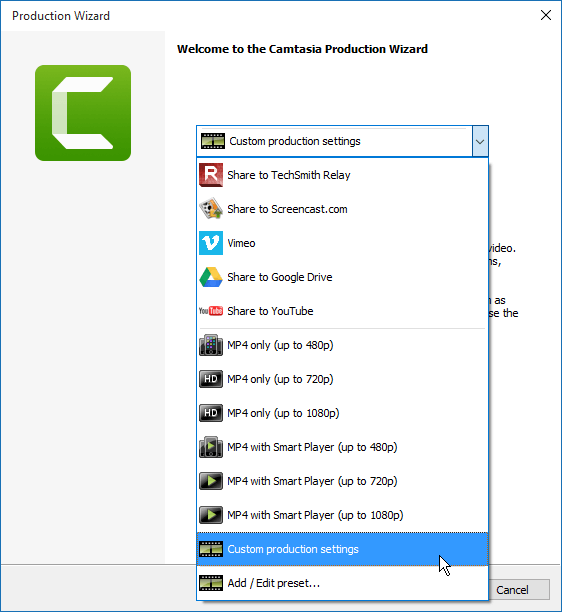
Task: Click the filmstrip icon beside highlighted Custom production settings
Action: 211,549
